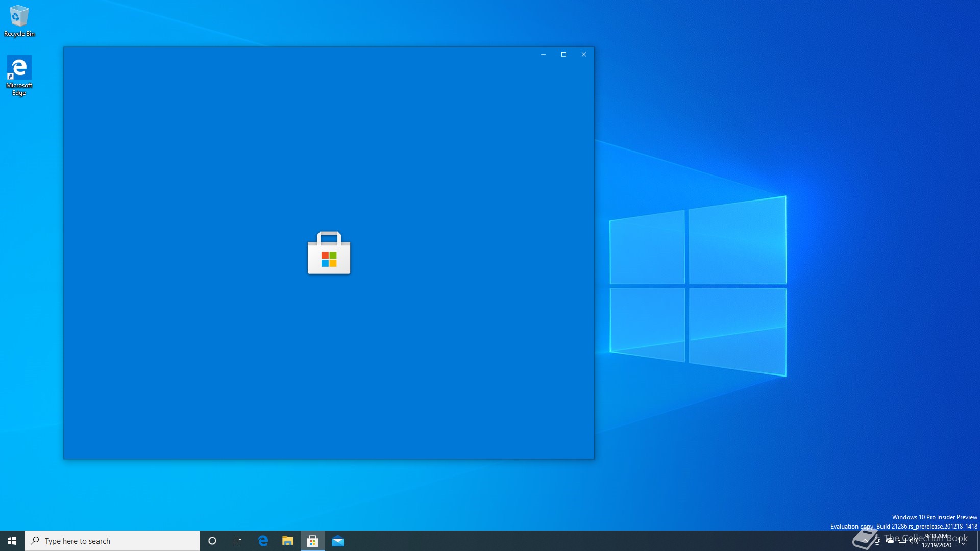980x551 pixels.
Task: Click the Microsoft Store taskbar button
Action: (313, 541)
